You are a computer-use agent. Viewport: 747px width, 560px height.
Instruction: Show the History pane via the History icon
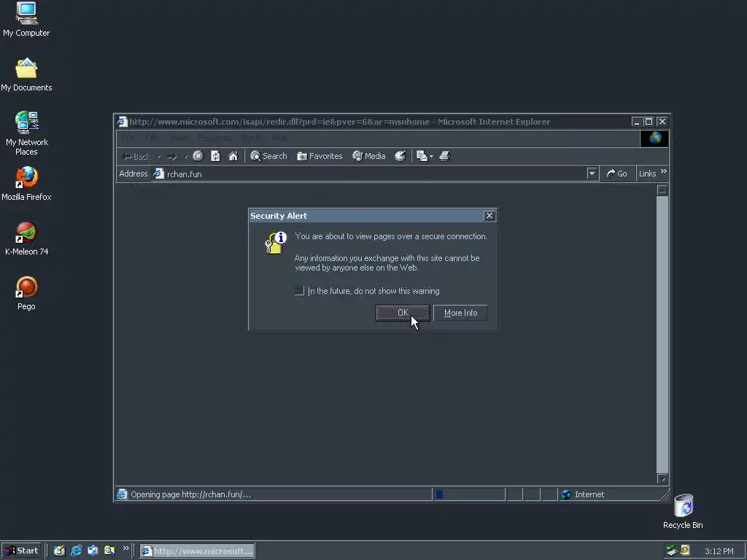400,156
